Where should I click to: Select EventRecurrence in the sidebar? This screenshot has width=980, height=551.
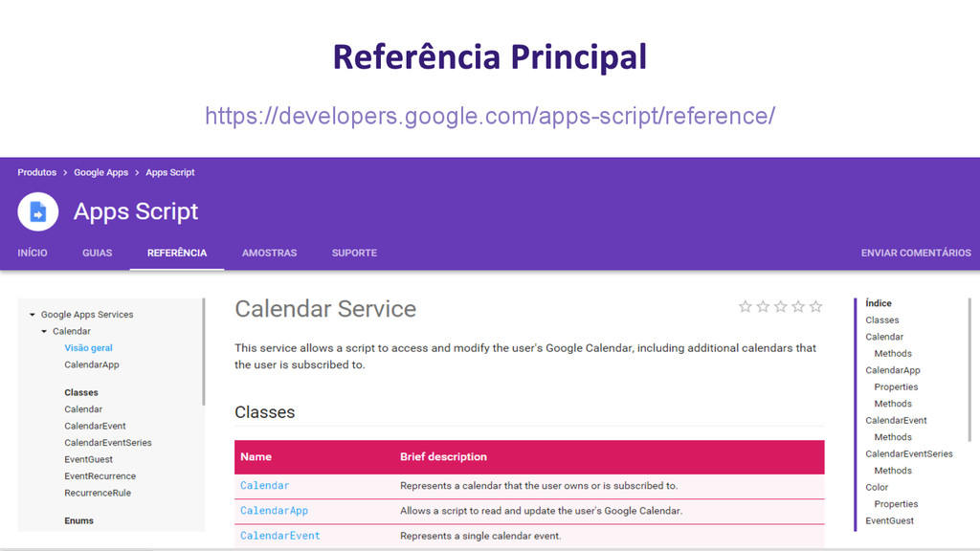[x=100, y=476]
